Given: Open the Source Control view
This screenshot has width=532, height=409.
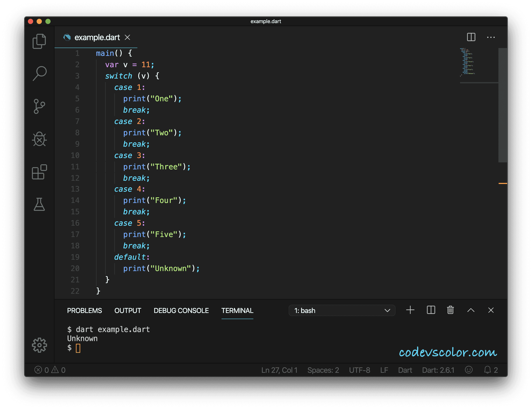Looking at the screenshot, I should pyautogui.click(x=39, y=106).
